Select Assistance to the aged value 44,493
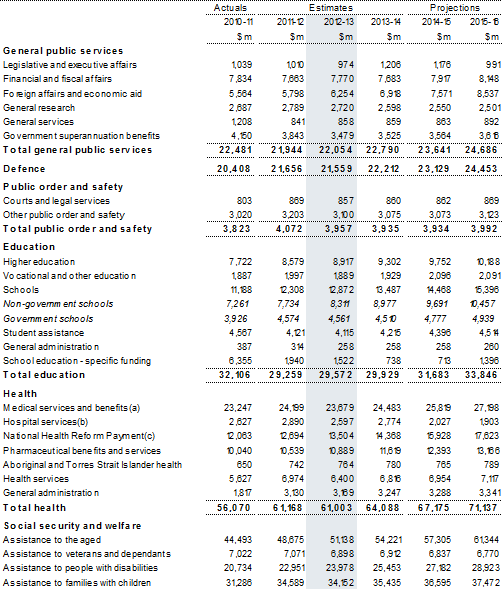Image resolution: width=504 pixels, height=589 pixels. [238, 540]
